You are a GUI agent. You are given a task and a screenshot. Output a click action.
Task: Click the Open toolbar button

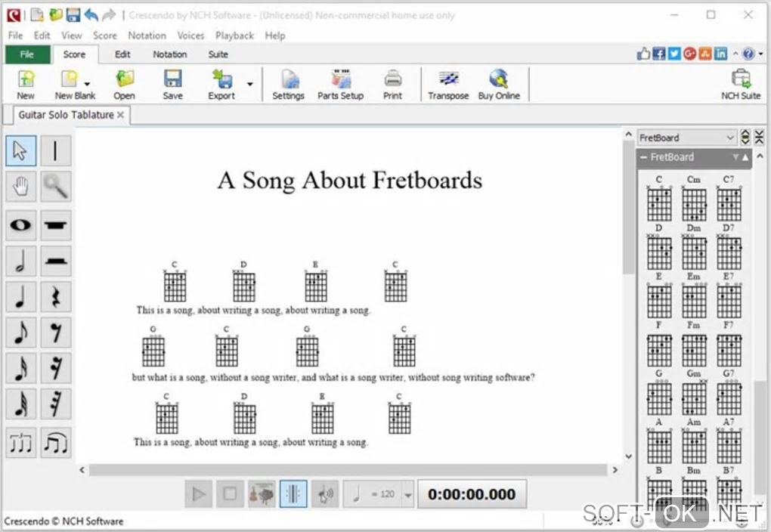125,85
